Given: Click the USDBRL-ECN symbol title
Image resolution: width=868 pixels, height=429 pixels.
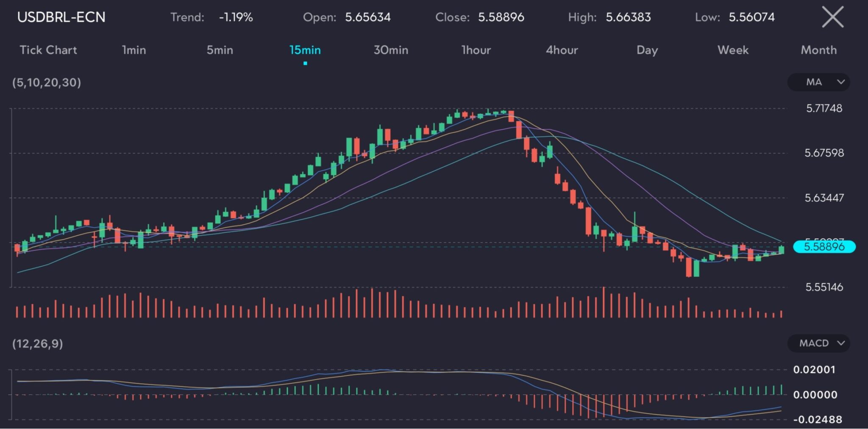Looking at the screenshot, I should tap(62, 17).
